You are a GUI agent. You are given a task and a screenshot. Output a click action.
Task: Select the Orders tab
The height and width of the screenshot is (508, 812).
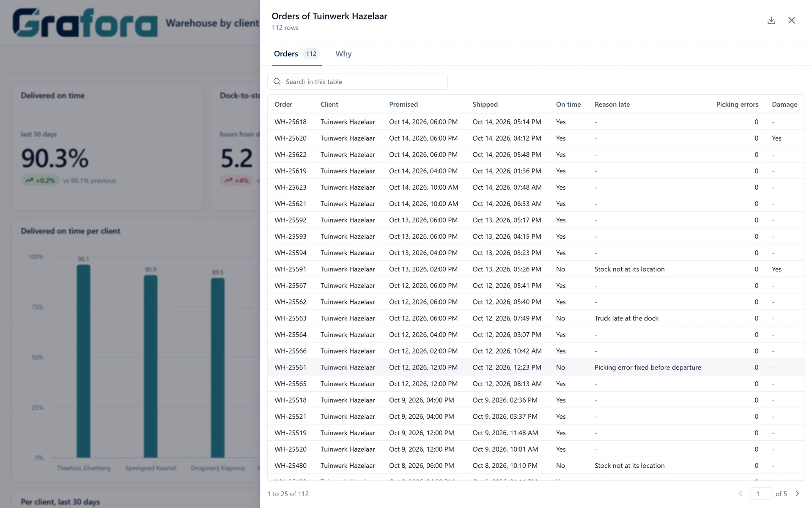tap(296, 54)
